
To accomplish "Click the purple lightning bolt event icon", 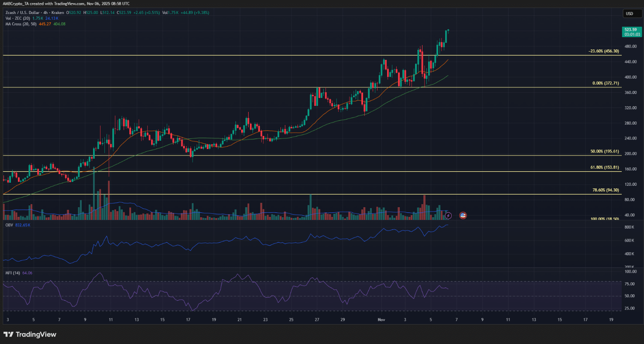I will [x=448, y=215].
